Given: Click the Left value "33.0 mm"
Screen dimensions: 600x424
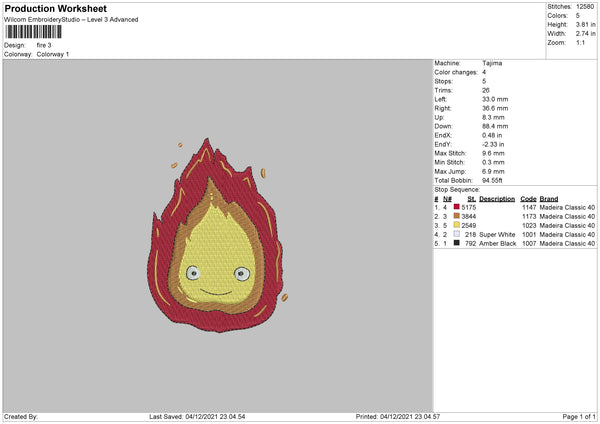Looking at the screenshot, I should point(495,99).
